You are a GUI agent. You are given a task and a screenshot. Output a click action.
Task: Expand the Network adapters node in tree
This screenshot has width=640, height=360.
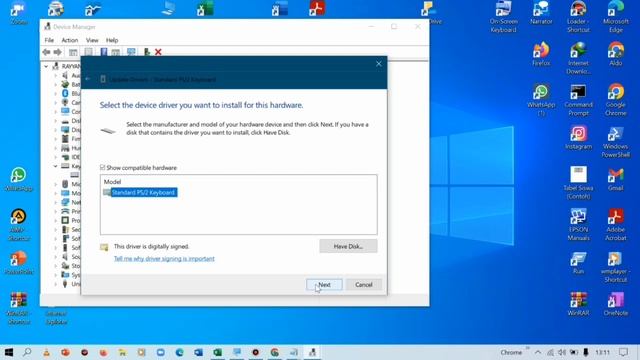pyautogui.click(x=56, y=202)
